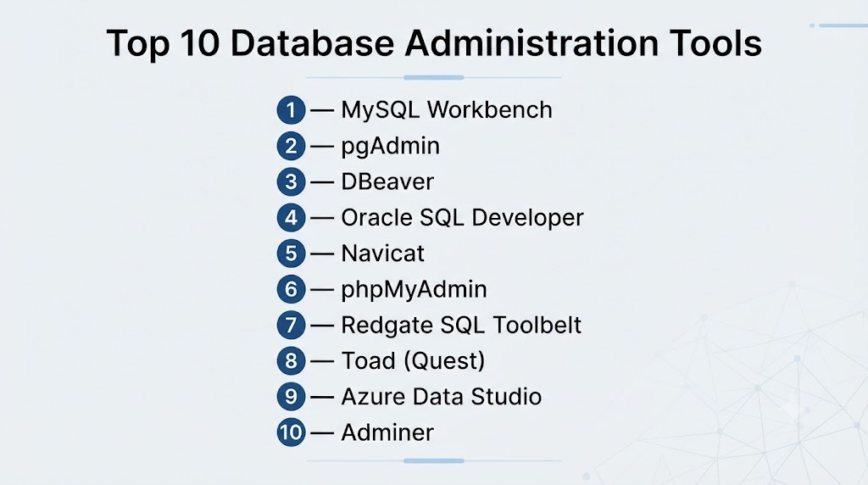Click the 'Redgate SQL Toolbelt' text
The image size is (868, 485).
[x=461, y=326]
